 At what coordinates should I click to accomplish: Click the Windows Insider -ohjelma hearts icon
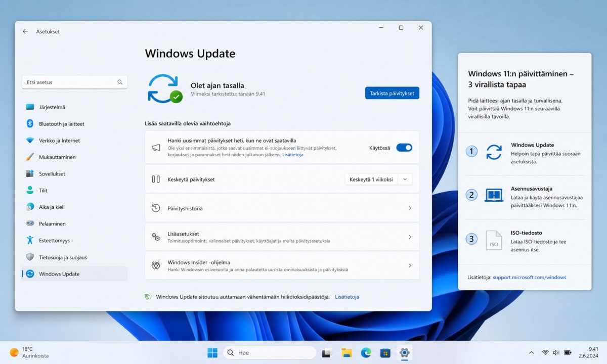click(156, 265)
